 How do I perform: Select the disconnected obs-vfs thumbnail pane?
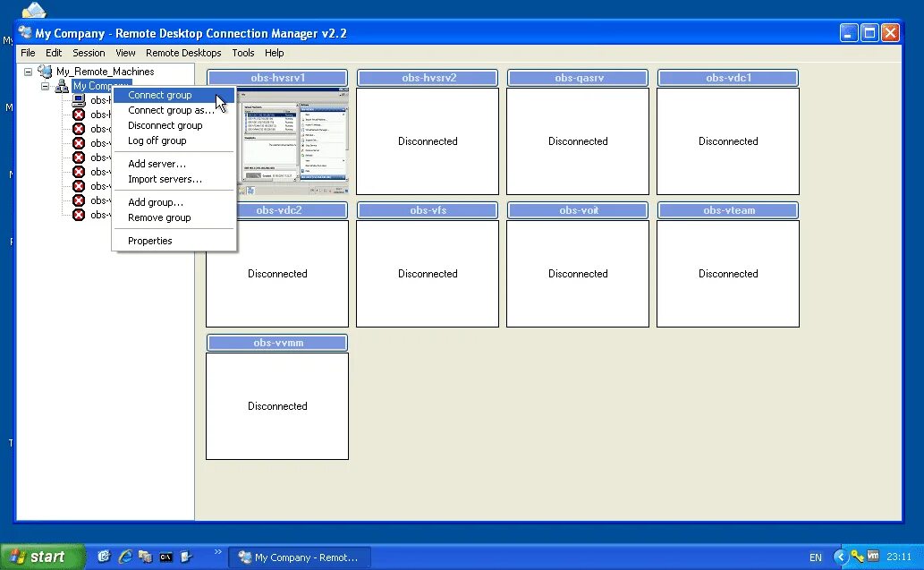(428, 274)
